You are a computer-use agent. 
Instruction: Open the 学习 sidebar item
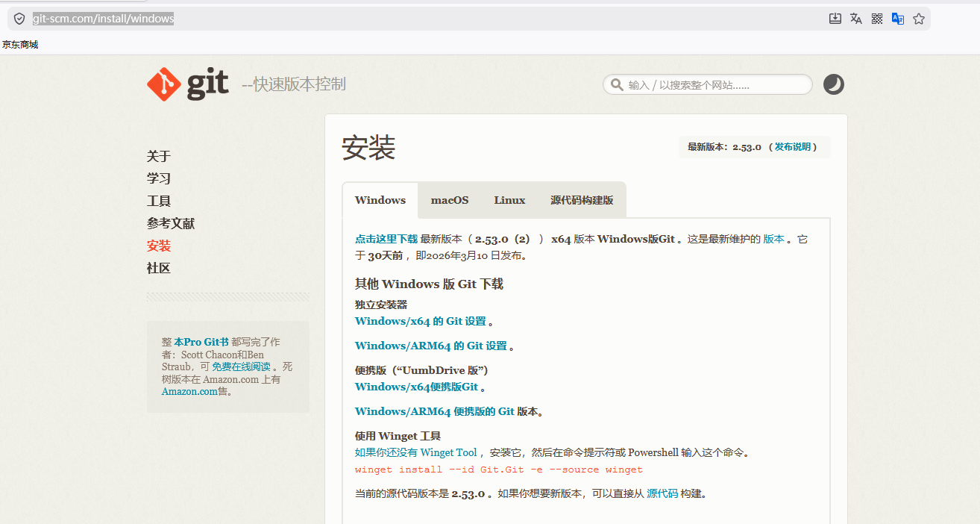coord(159,178)
